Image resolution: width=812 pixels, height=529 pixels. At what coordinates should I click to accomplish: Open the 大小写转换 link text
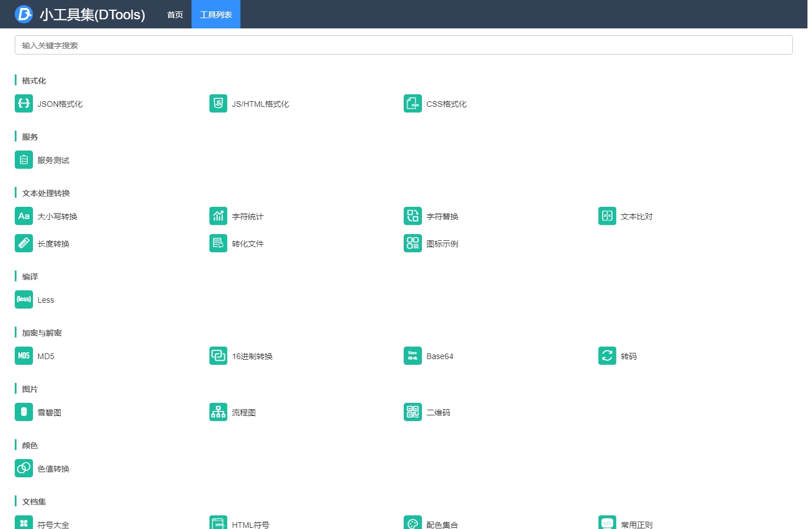57,216
